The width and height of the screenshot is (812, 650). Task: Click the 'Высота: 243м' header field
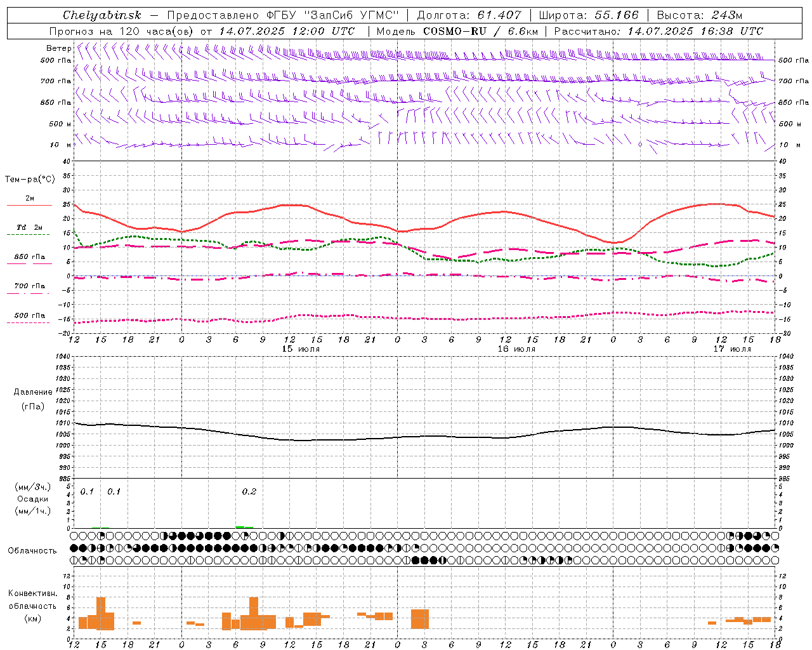pyautogui.click(x=699, y=15)
